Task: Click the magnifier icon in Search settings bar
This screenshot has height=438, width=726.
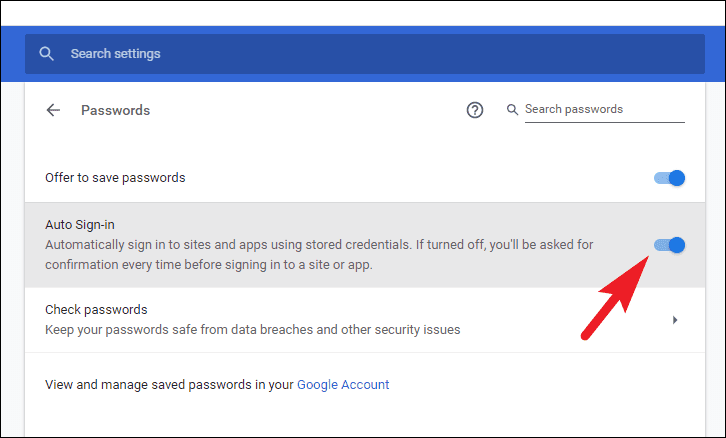Action: tap(46, 54)
